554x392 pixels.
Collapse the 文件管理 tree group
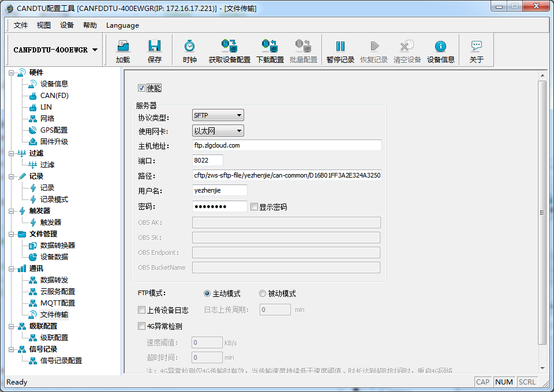point(12,234)
